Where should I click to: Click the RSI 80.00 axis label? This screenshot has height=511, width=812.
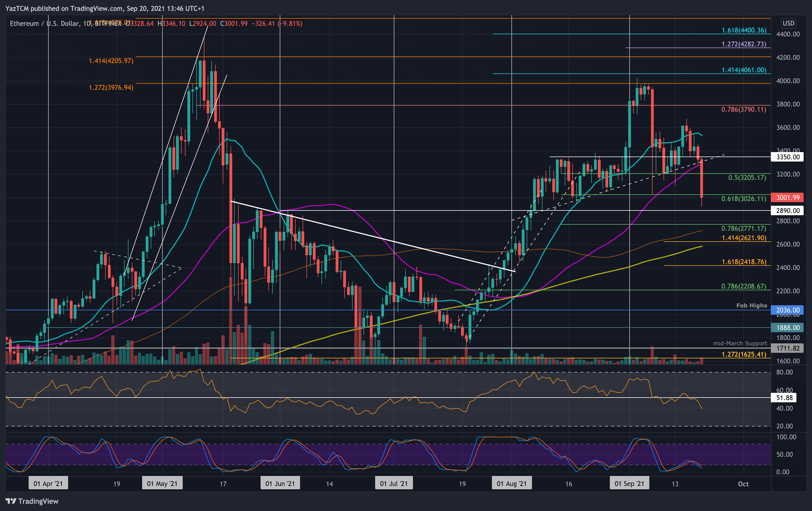click(x=784, y=373)
